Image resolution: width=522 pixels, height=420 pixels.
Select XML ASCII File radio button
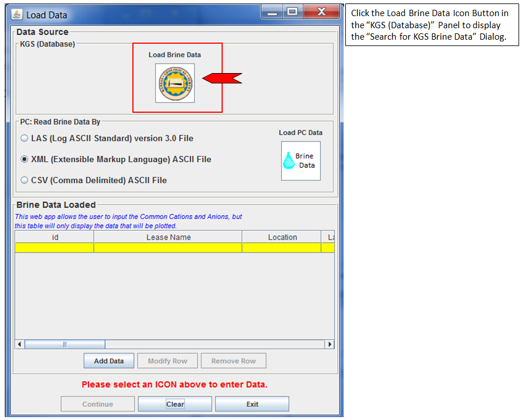[x=24, y=159]
